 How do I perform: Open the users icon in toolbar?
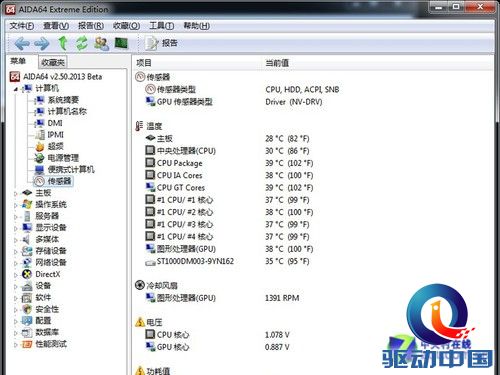coord(101,43)
